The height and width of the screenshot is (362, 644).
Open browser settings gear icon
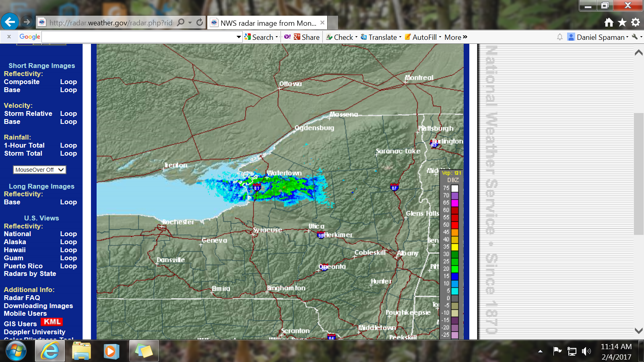tap(636, 23)
